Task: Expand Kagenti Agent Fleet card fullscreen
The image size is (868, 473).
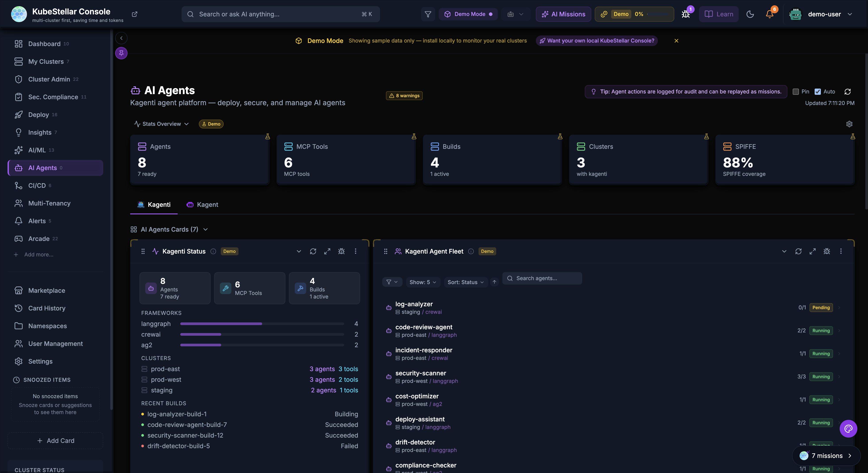Action: [812, 251]
